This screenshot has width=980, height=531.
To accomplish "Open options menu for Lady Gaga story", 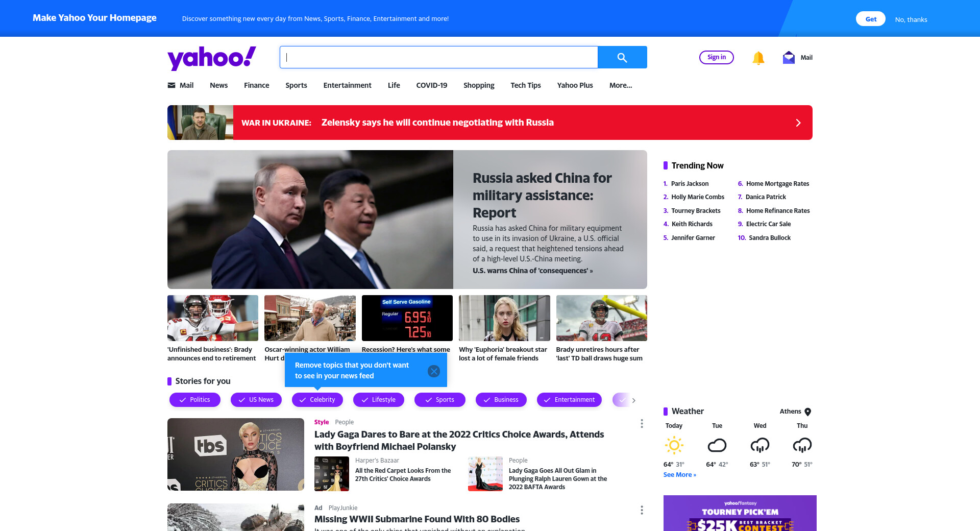I will click(x=642, y=424).
